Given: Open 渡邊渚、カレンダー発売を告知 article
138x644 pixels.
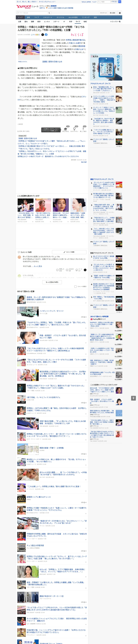Looking at the screenshot, I should coord(56,298).
